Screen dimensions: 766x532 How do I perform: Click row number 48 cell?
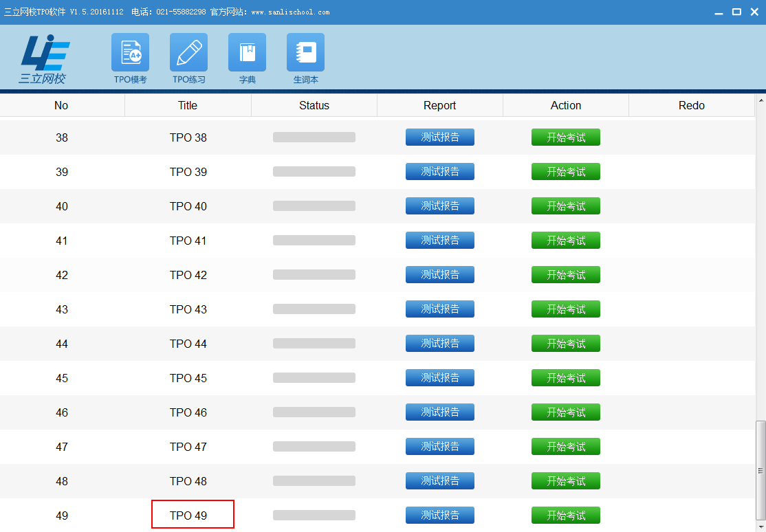pos(62,480)
